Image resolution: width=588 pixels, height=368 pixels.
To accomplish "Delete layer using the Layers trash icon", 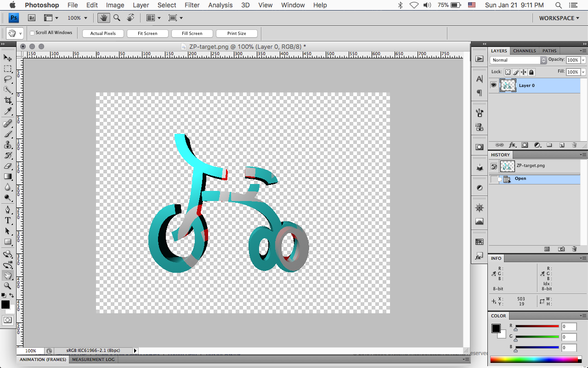I will (x=574, y=145).
